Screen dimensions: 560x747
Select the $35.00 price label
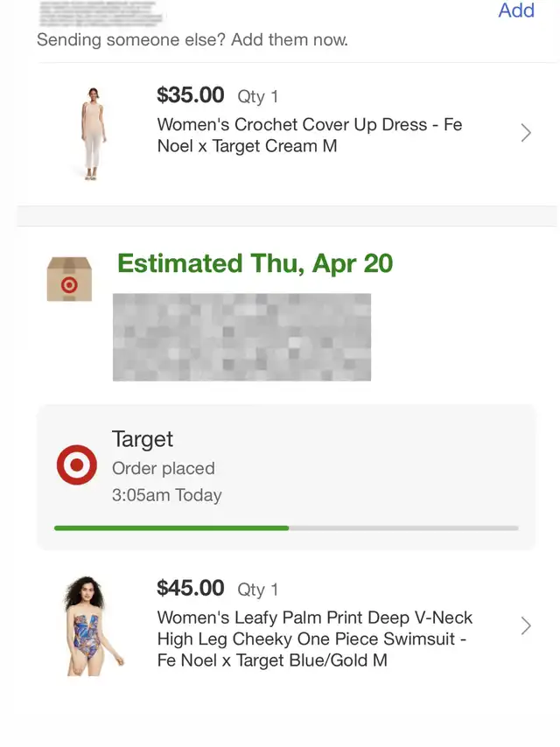[x=191, y=94]
